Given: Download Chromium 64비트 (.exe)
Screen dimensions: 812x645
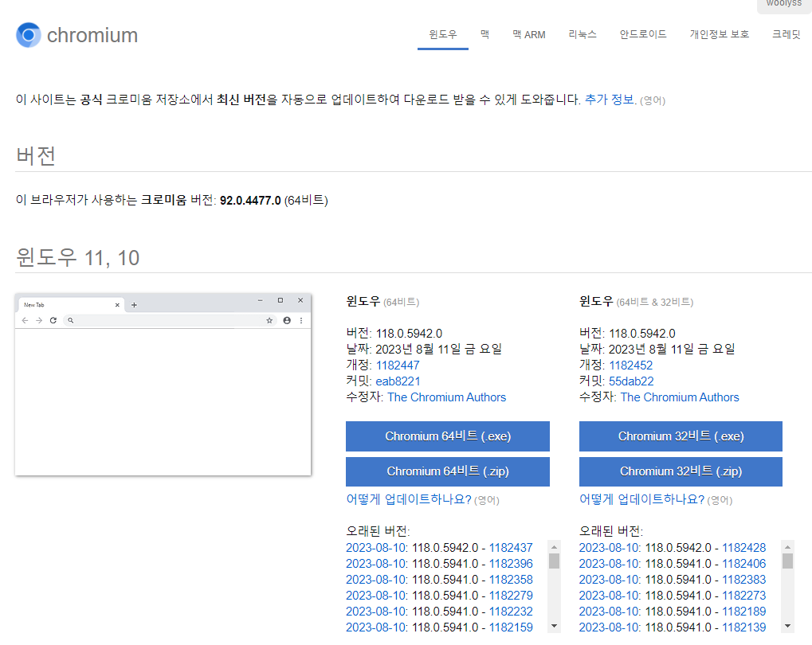Looking at the screenshot, I should pos(447,436).
